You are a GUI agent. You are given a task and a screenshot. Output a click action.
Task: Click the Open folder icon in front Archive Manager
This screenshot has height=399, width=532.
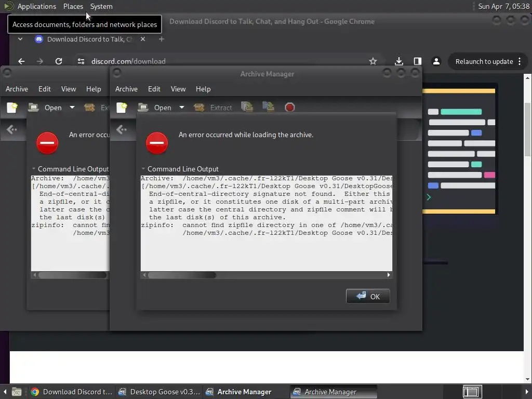point(143,108)
